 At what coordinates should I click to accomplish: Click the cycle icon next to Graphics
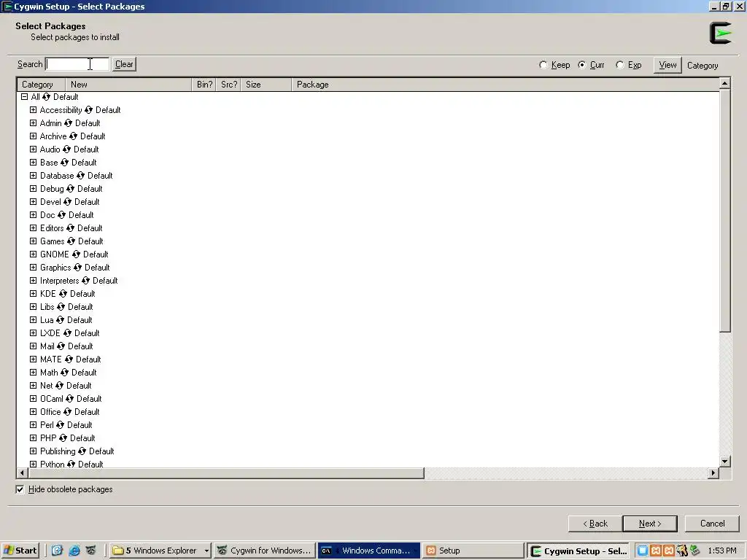(x=77, y=268)
